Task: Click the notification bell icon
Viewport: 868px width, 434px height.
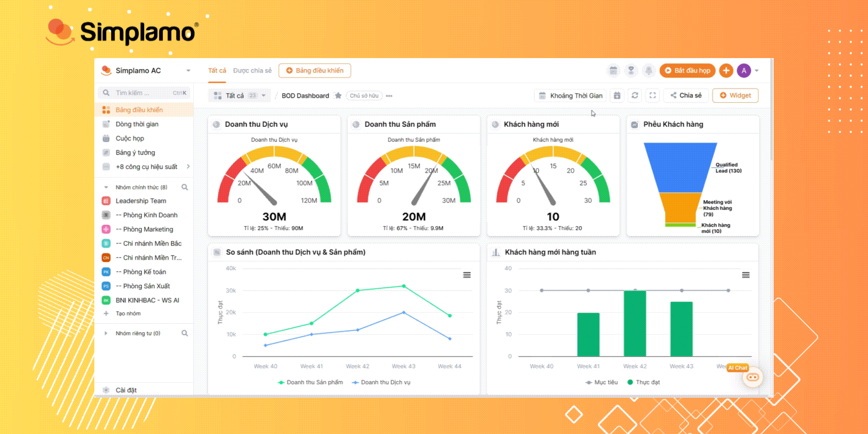Action: 649,70
